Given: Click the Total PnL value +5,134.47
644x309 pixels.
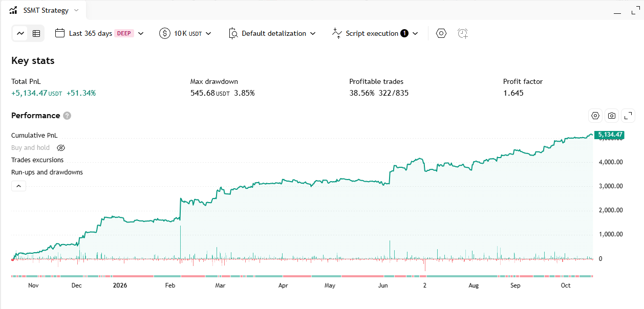Looking at the screenshot, I should click(29, 93).
